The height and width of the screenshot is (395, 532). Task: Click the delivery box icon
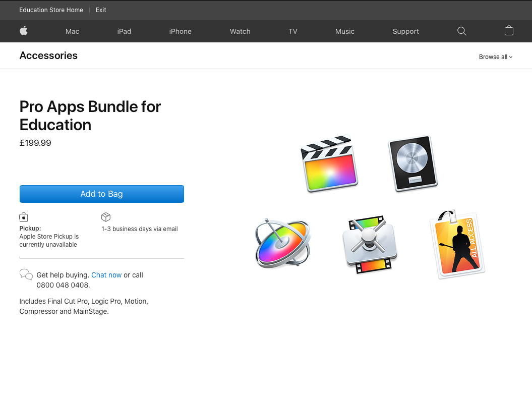tap(106, 217)
